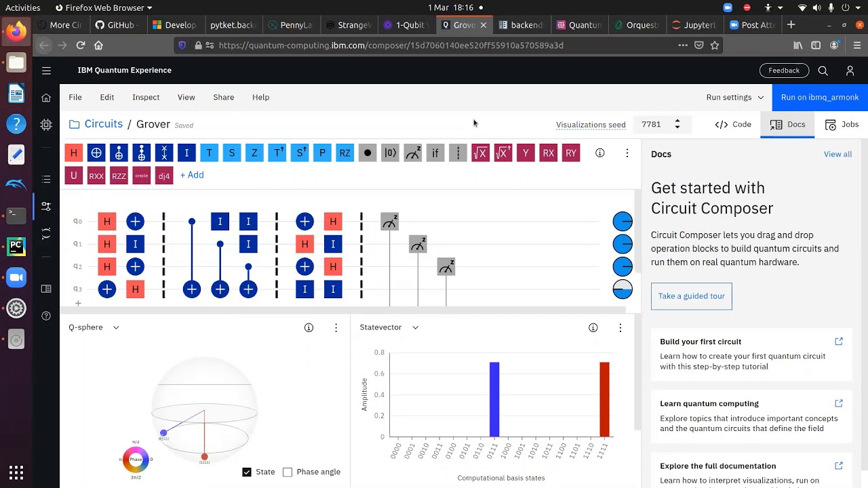
Task: Open the Statevector panel three-dot menu
Action: coord(620,327)
